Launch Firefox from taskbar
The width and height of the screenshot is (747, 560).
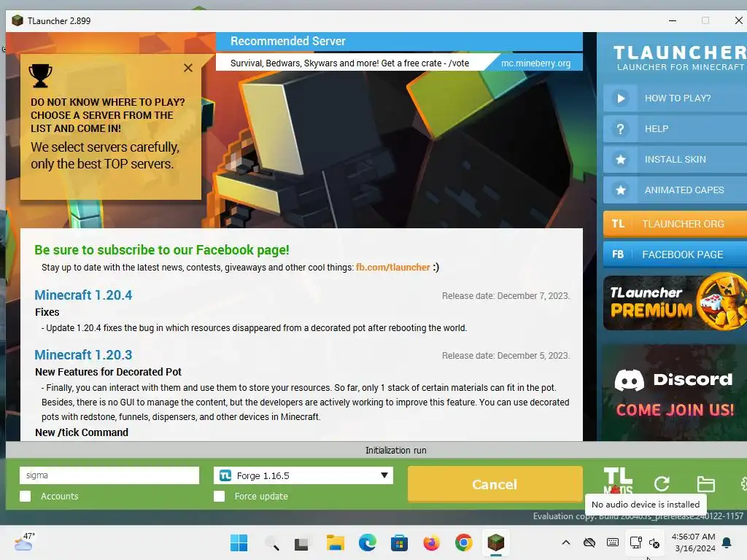tap(432, 542)
